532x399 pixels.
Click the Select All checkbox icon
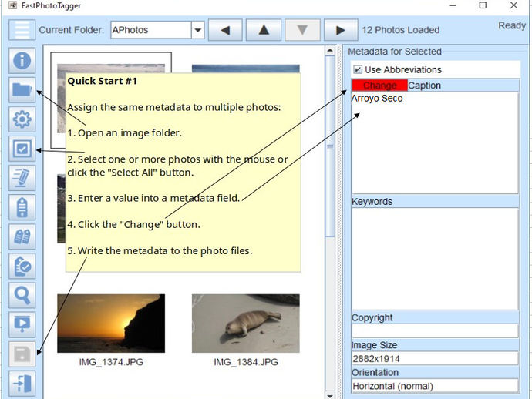click(22, 149)
